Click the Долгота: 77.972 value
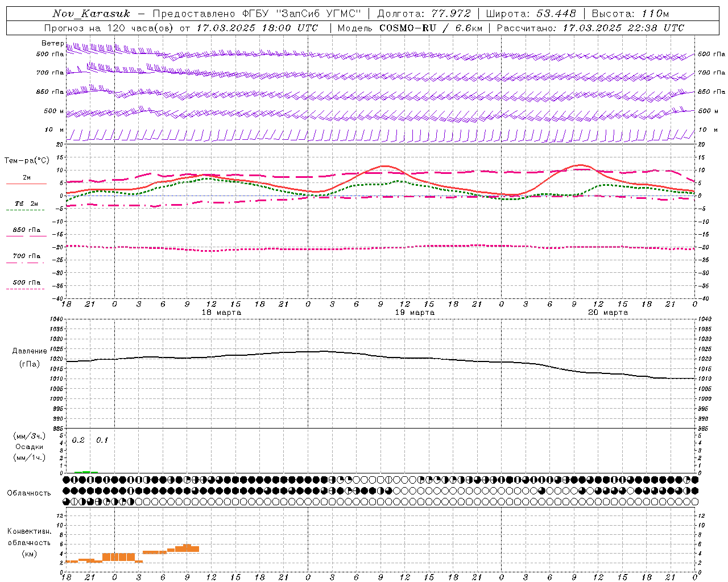The width and height of the screenshot is (728, 582). (x=424, y=14)
